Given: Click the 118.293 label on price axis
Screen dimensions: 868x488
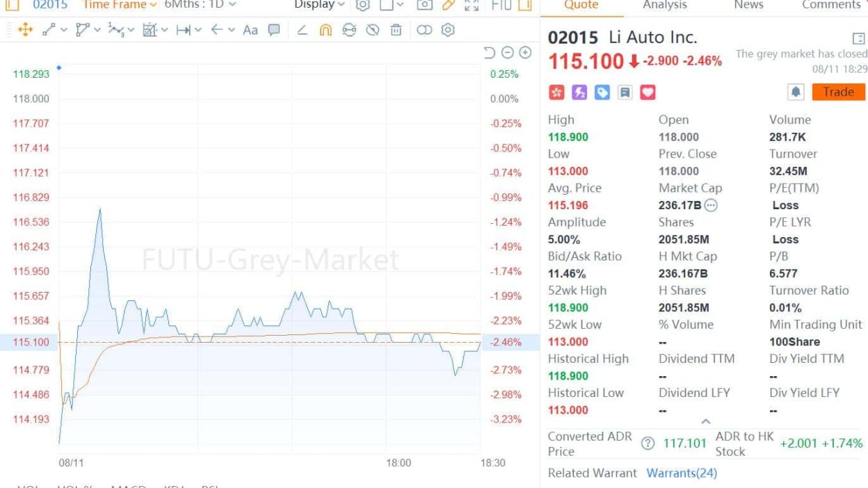Looking at the screenshot, I should pos(31,74).
